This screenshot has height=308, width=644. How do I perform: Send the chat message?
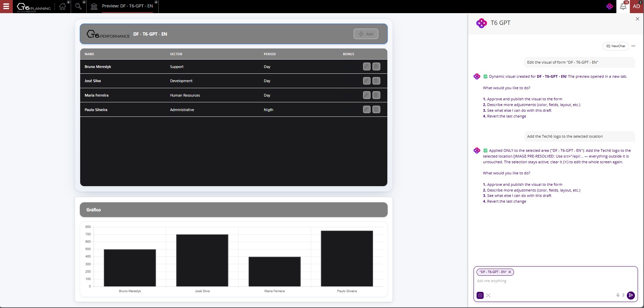[x=631, y=295]
